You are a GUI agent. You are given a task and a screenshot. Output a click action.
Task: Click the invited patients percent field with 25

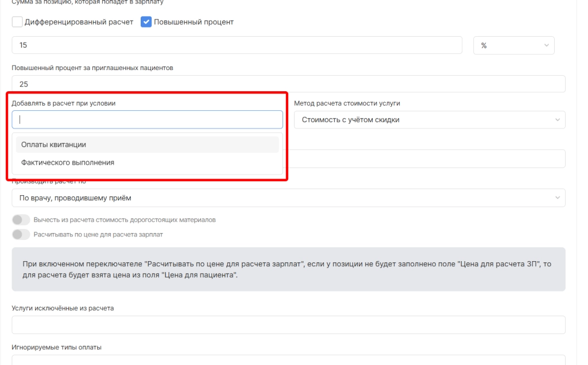click(x=288, y=84)
